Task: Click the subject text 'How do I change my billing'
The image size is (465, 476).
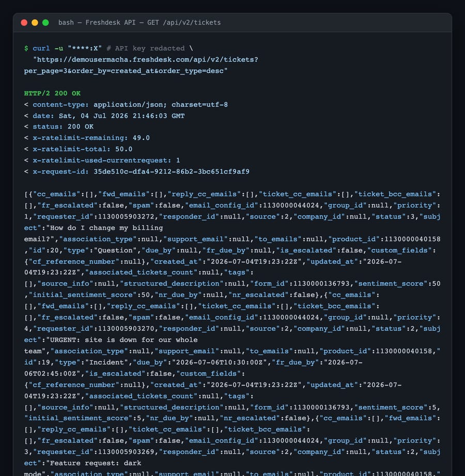Action: tap(106, 228)
